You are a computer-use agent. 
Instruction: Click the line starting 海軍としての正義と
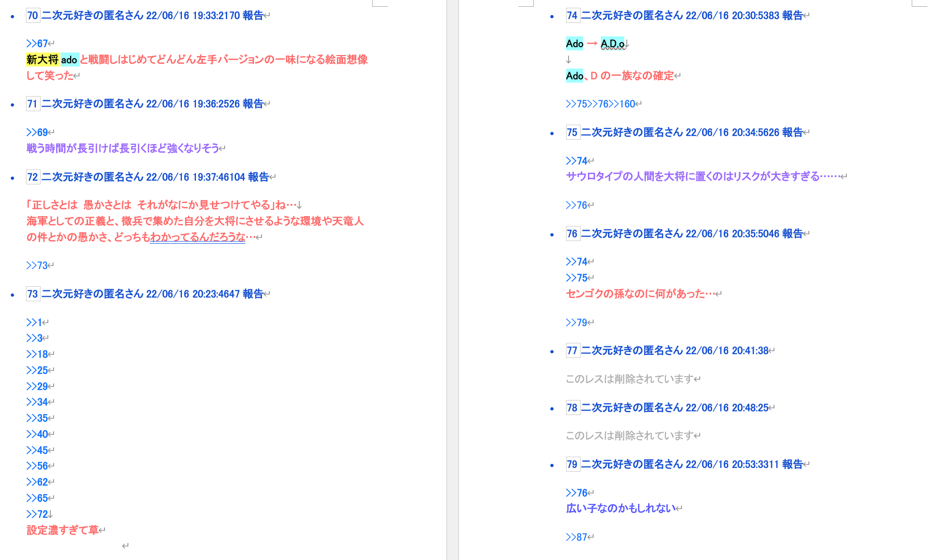[x=195, y=221]
